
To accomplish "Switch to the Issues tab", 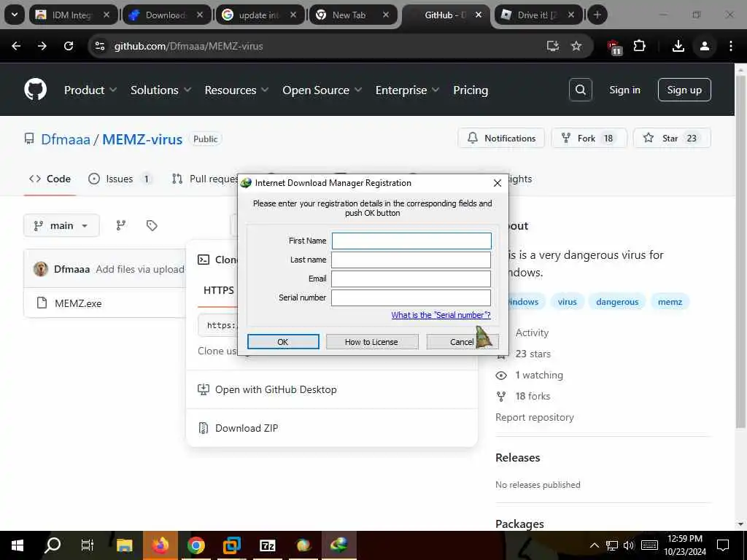I will (120, 179).
